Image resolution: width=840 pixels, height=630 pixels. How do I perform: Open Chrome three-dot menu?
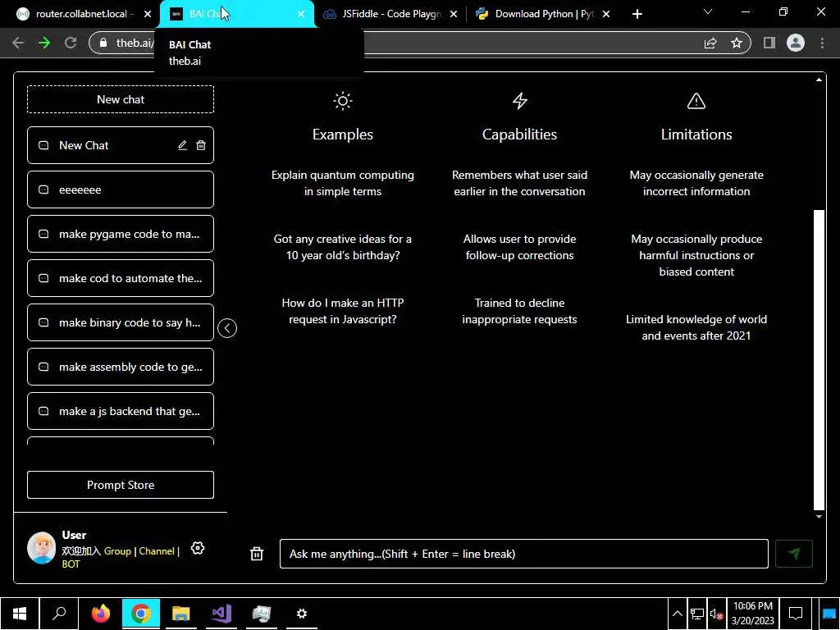point(822,43)
